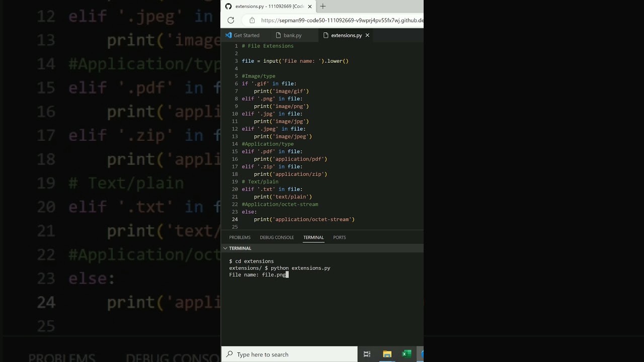The image size is (644, 362).
Task: Click 'python extensions.py' terminal command
Action: (300, 268)
